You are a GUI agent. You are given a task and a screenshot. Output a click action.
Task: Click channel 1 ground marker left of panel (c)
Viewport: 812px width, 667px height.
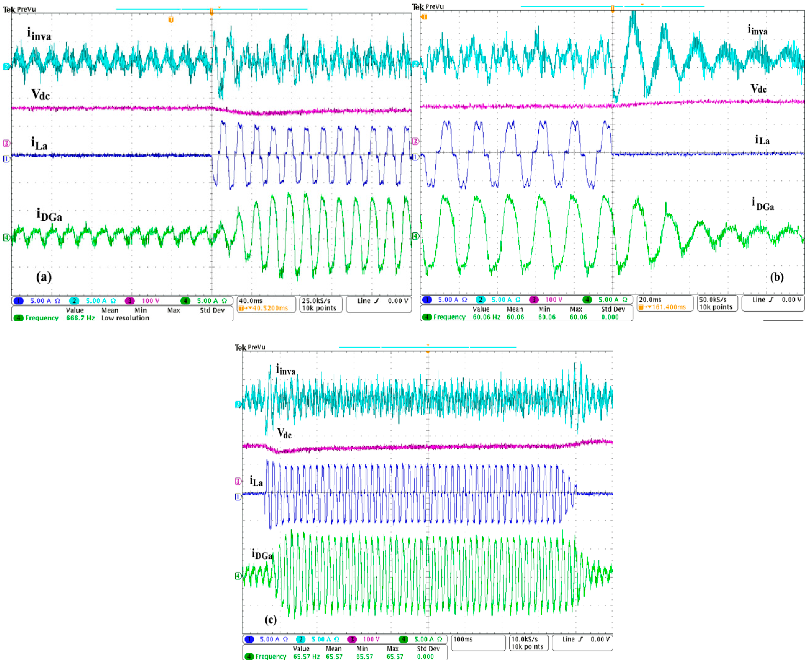pyautogui.click(x=238, y=497)
